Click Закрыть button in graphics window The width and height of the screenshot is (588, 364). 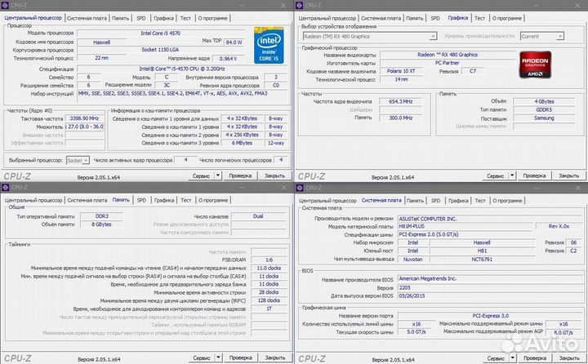tap(568, 175)
